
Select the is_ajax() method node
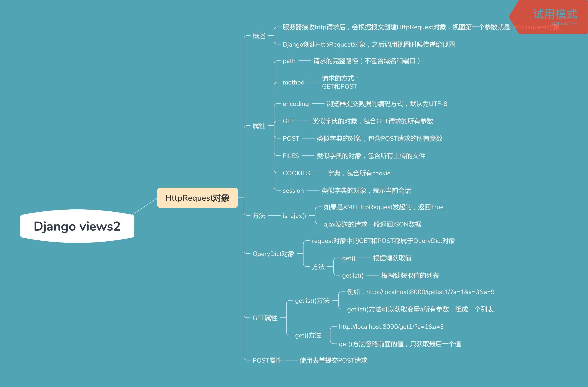tap(294, 216)
